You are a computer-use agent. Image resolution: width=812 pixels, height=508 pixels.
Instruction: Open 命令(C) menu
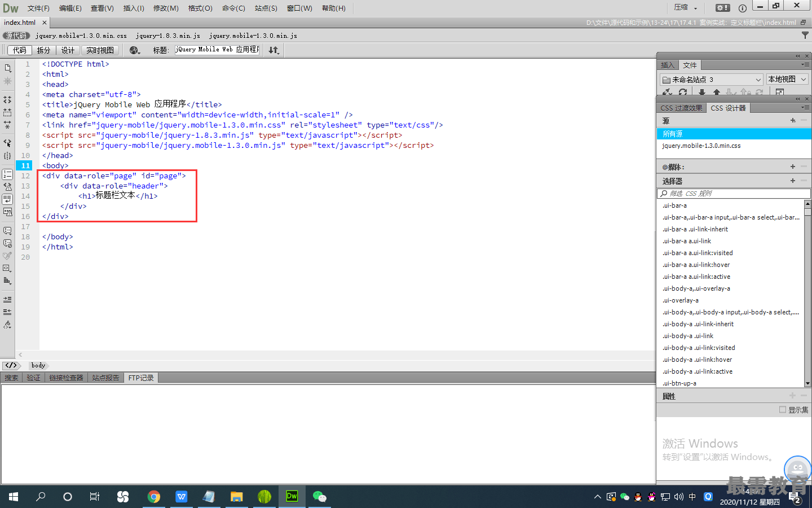point(233,8)
